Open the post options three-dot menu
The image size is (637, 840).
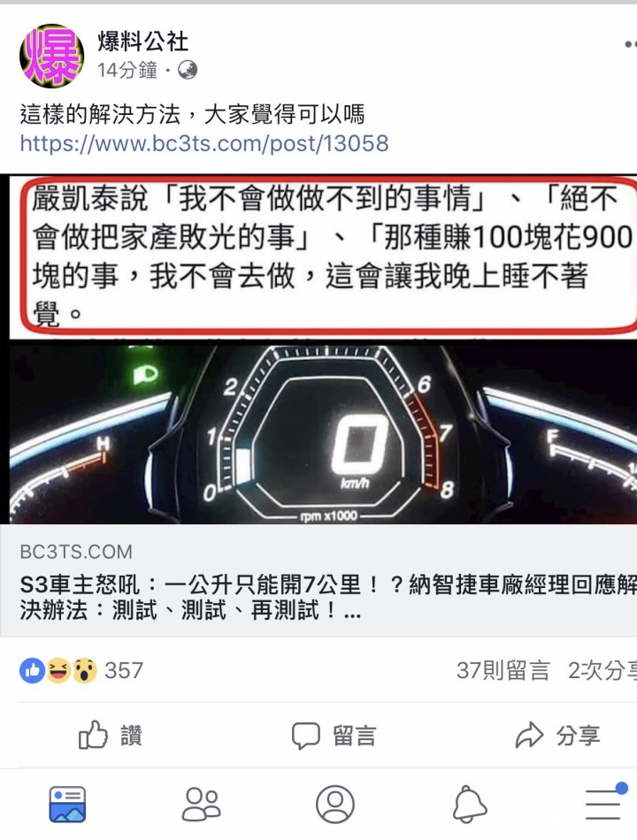pyautogui.click(x=631, y=44)
